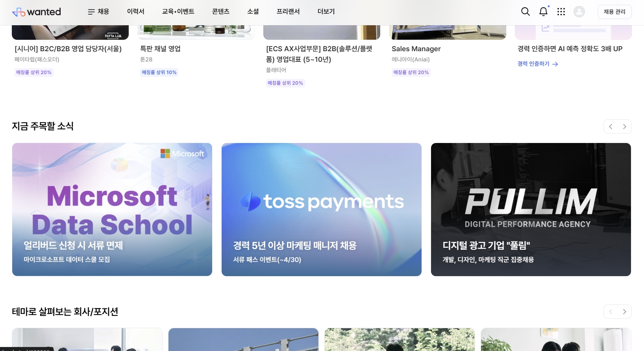The image size is (644, 351).
Task: Open the profile avatar menu
Action: coord(579,12)
